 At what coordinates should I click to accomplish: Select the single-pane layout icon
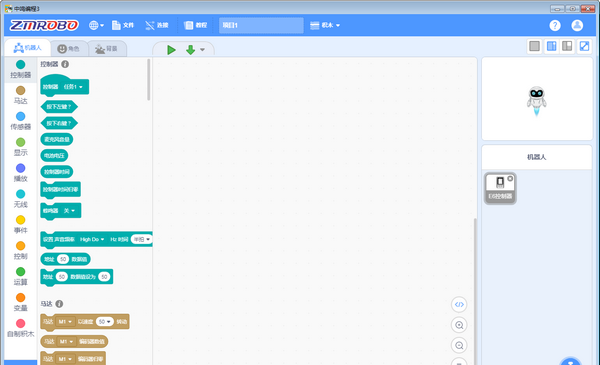pyautogui.click(x=535, y=46)
